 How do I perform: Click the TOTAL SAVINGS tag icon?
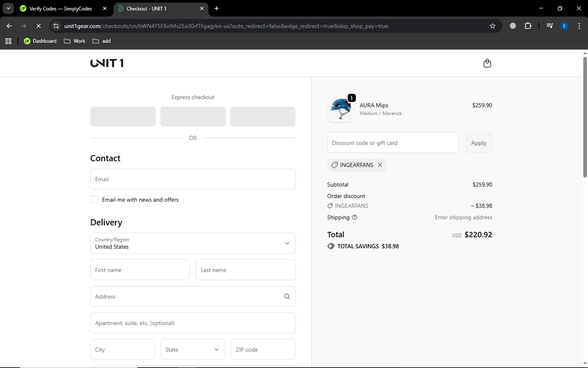(x=331, y=246)
